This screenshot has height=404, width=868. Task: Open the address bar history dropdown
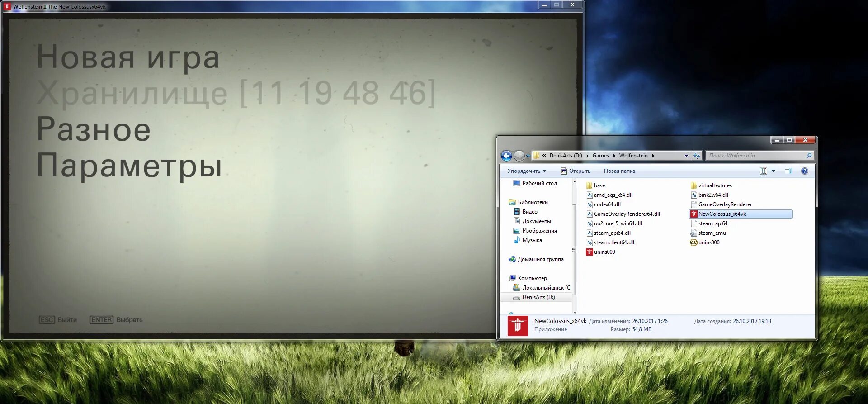(x=686, y=156)
